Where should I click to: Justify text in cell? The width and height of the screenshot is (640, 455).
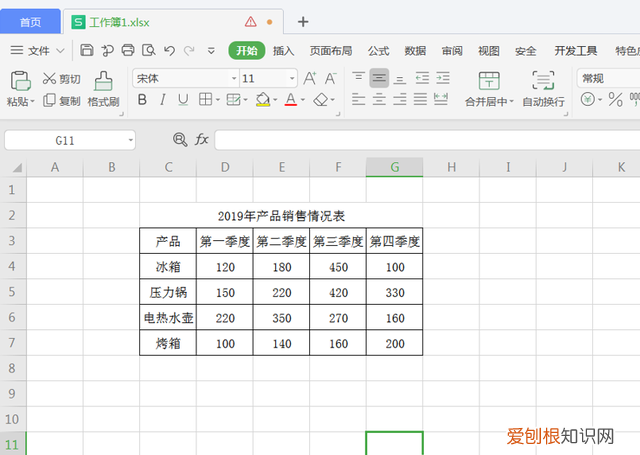420,99
